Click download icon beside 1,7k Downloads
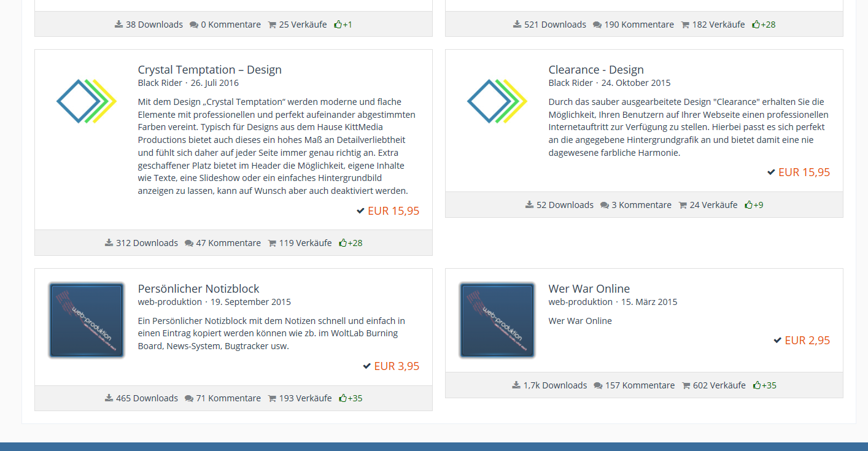This screenshot has width=868, height=451. click(x=516, y=385)
